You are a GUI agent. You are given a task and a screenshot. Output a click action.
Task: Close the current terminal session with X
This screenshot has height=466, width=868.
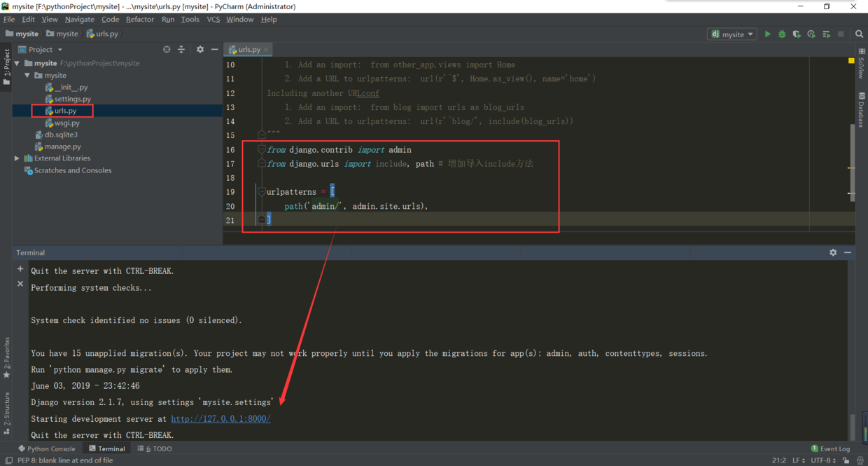coord(20,284)
